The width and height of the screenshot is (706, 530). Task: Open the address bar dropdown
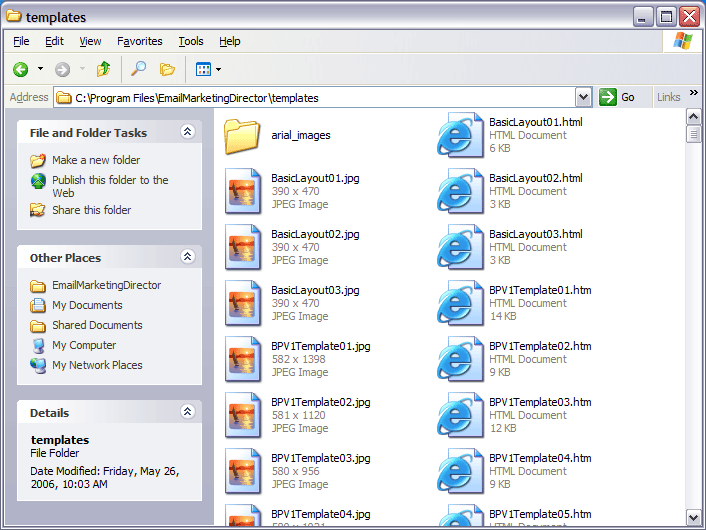pos(583,97)
